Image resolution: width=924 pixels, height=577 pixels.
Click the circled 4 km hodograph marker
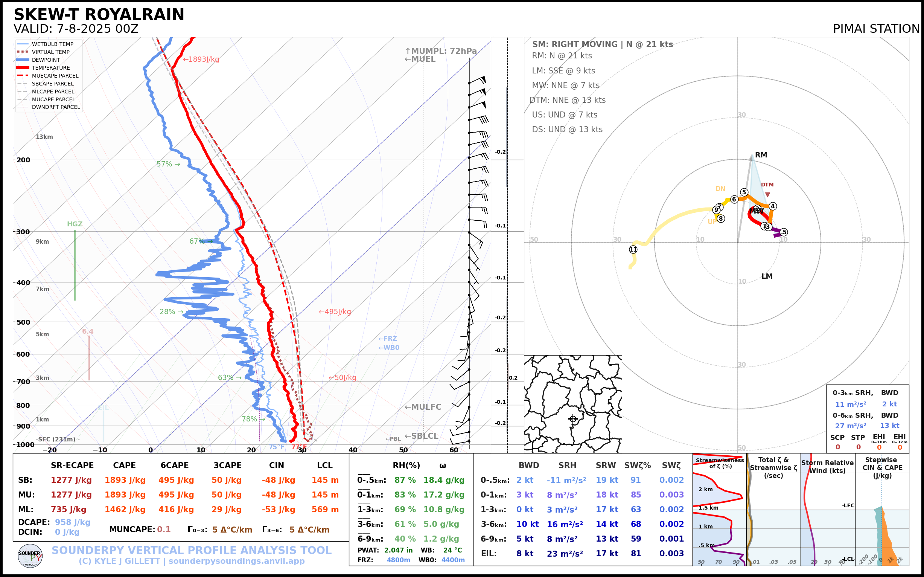773,206
